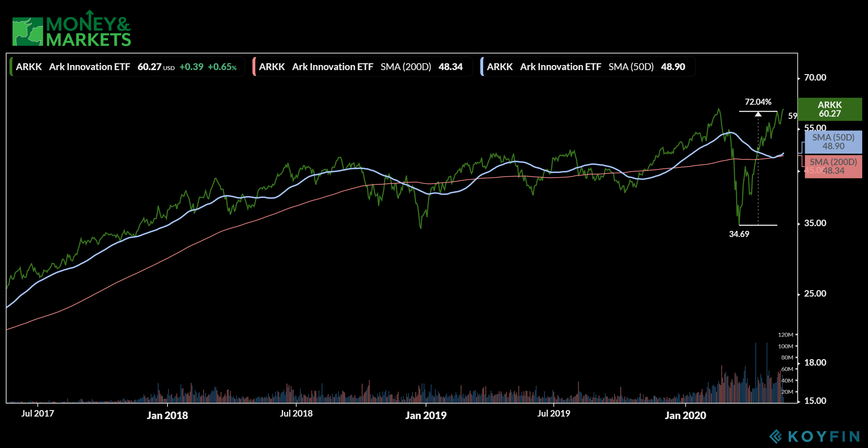Viewport: 868px width, 448px height.
Task: Click the 72.04% gain annotation label
Action: point(758,102)
